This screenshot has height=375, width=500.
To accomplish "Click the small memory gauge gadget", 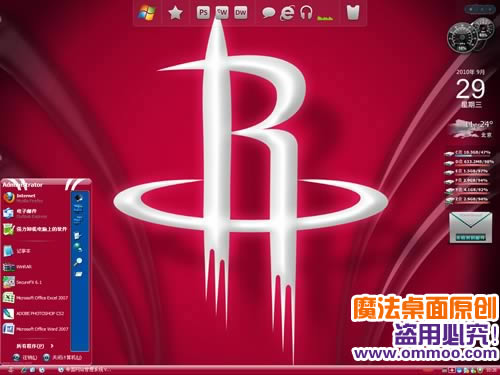I will (483, 29).
